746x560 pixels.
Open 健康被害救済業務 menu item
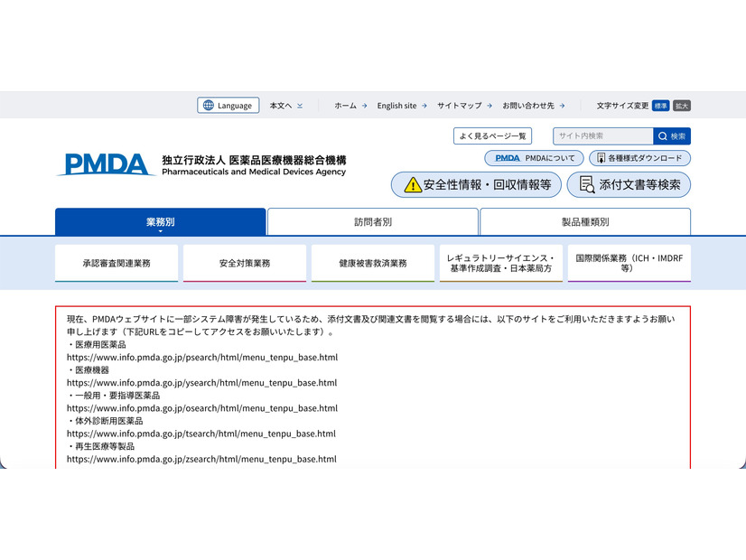[373, 263]
